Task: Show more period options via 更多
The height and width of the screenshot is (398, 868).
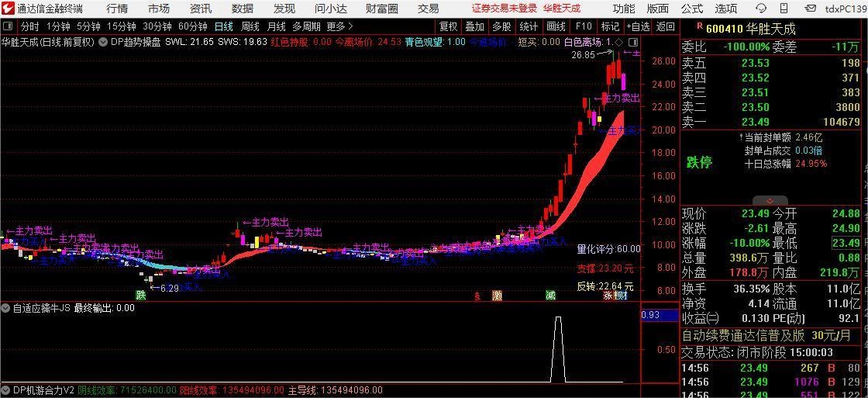Action: point(340,26)
